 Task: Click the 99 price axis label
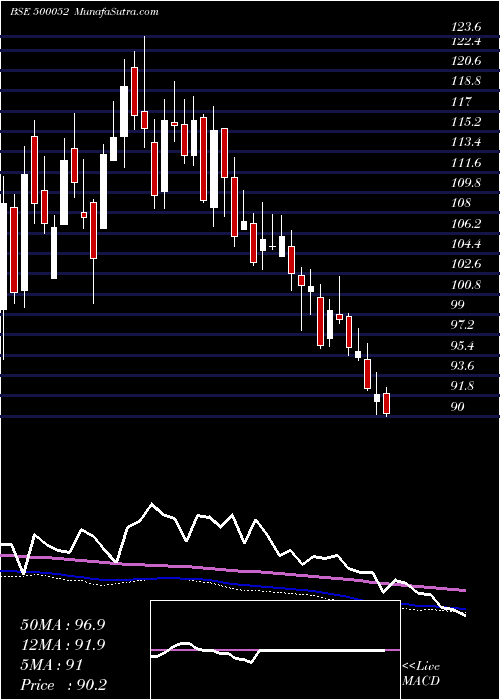pyautogui.click(x=459, y=305)
